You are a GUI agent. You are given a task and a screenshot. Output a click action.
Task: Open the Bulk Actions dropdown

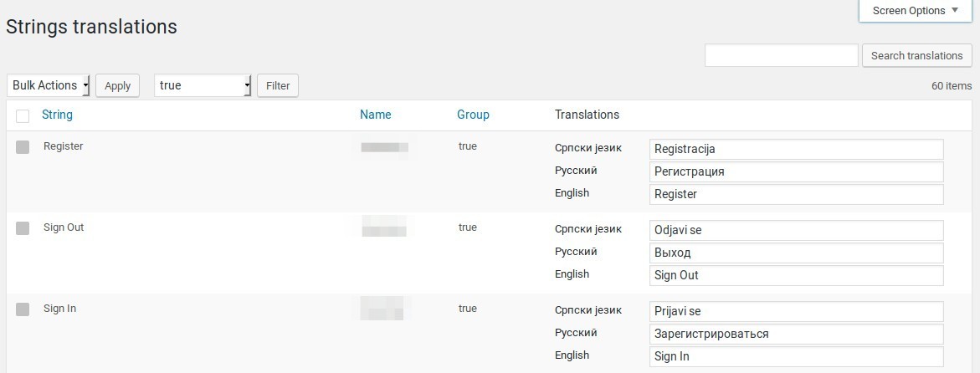coord(49,85)
